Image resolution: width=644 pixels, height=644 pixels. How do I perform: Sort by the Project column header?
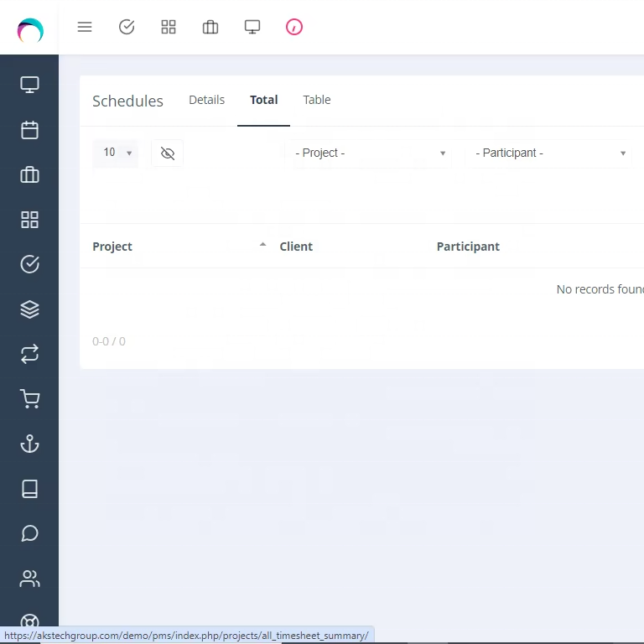pyautogui.click(x=112, y=247)
